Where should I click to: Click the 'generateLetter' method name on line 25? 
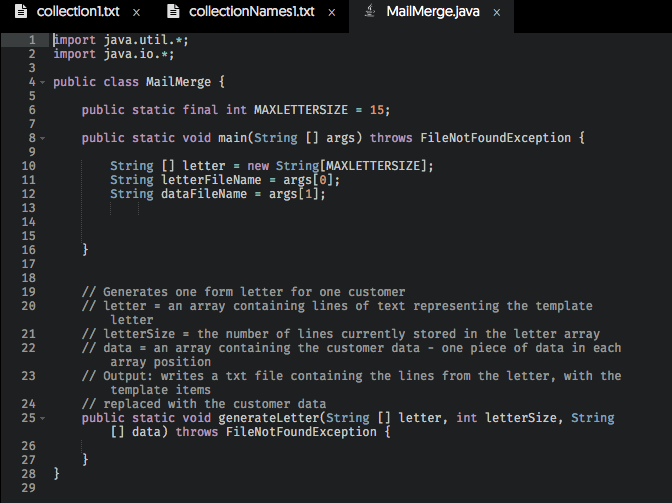268,418
